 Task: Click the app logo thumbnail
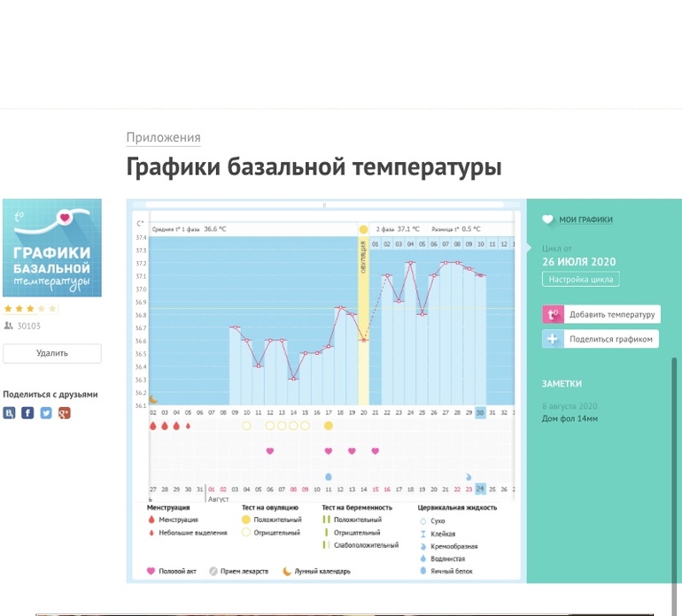52,248
